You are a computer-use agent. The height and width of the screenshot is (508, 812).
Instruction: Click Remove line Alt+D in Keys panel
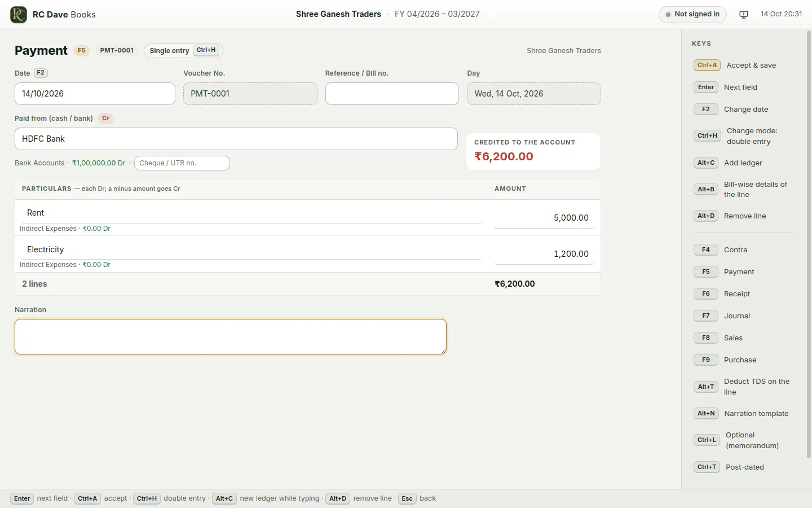(x=744, y=216)
